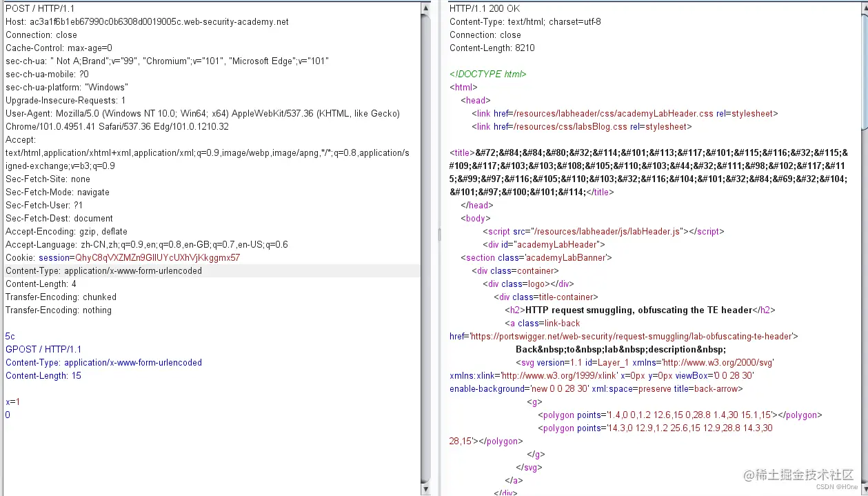Click the 'Accept-Encoding: gzip, deflate' header
Viewport: 868px width, 496px height.
(67, 231)
